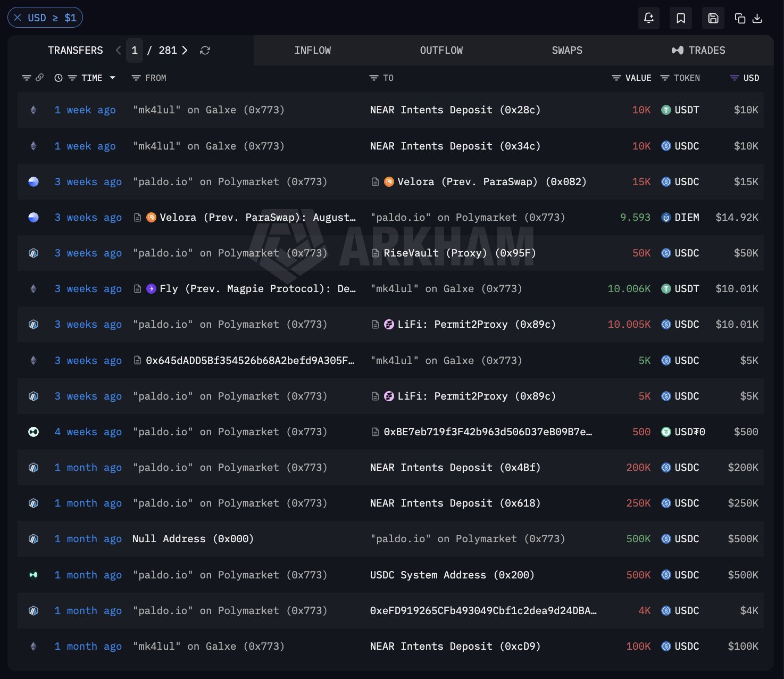
Task: Open USDC System Address (0x200) link
Action: tap(452, 575)
